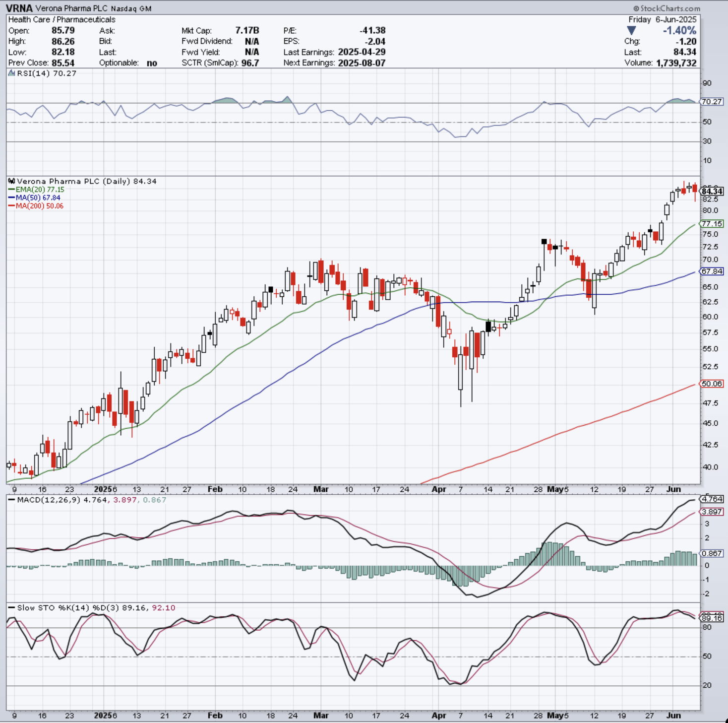Select the VRNA ticker heading

19,8
